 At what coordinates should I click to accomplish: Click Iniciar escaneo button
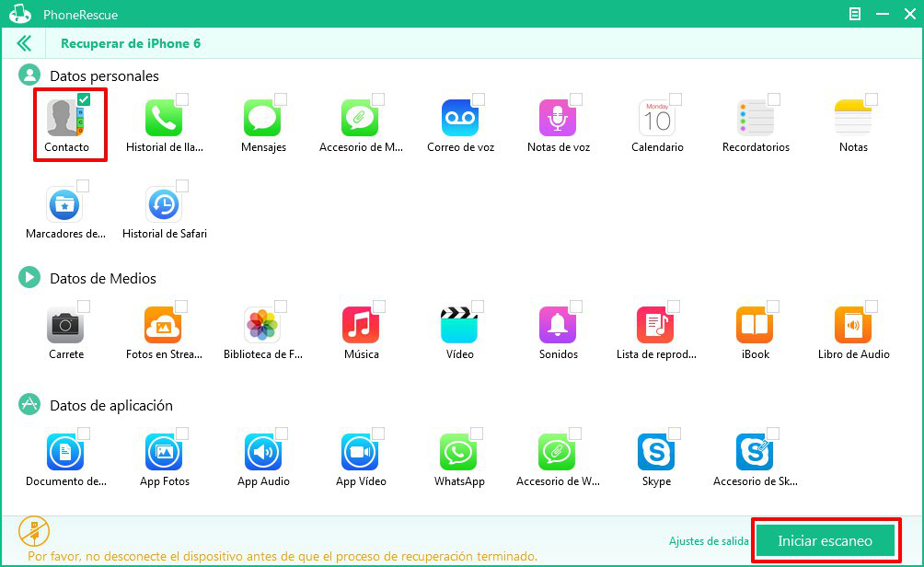(825, 540)
